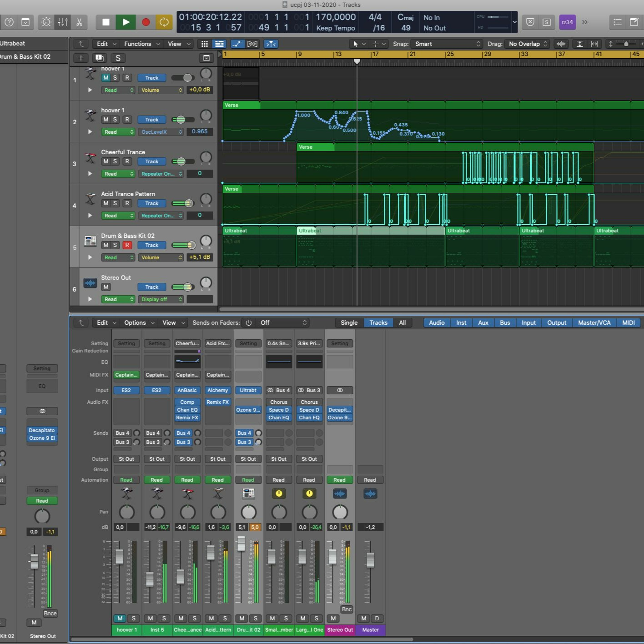Click the Bnc button on Stereo Out strip
Viewport: 644px width, 644px height.
tap(346, 609)
